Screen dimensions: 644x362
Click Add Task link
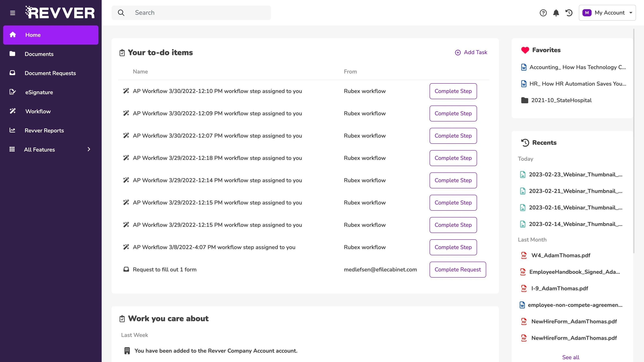[471, 52]
